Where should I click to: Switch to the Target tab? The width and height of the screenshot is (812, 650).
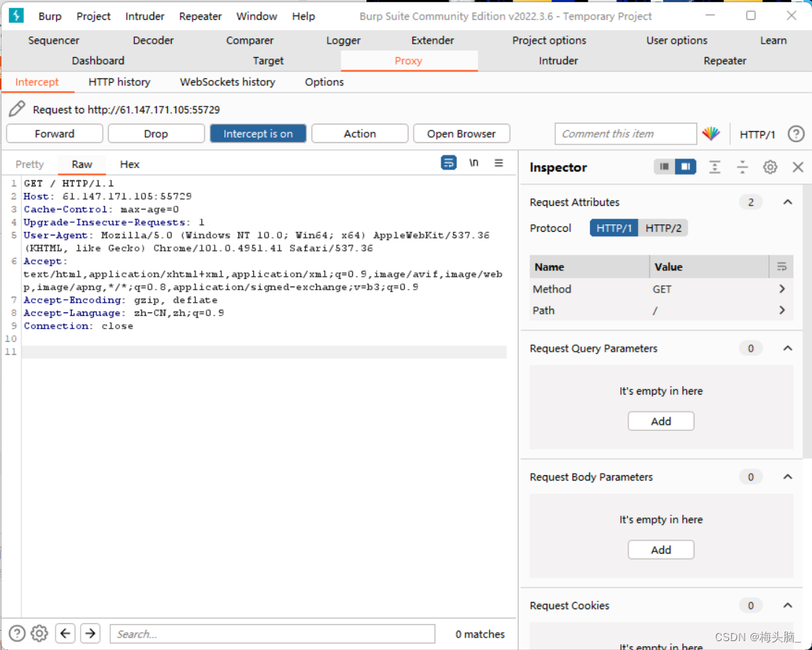coord(268,61)
